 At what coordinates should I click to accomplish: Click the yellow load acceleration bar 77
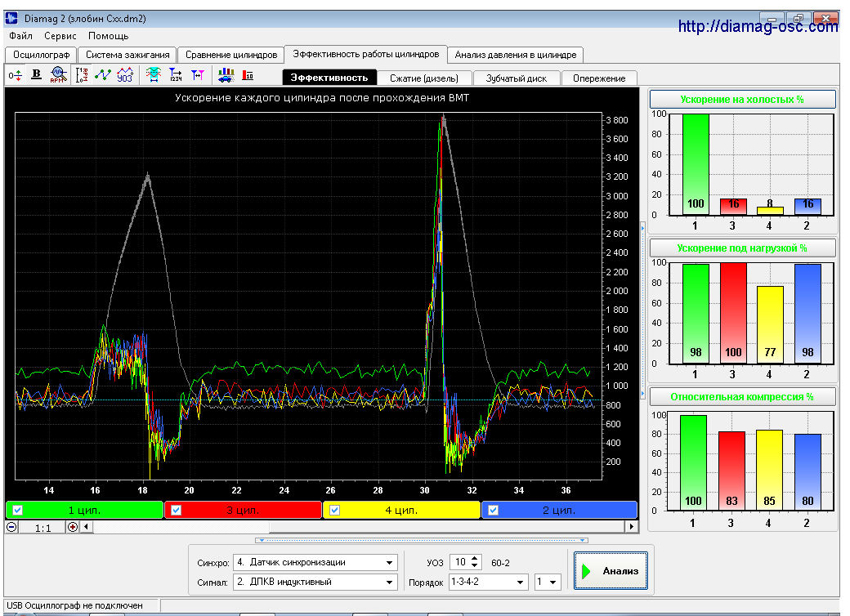pos(770,325)
